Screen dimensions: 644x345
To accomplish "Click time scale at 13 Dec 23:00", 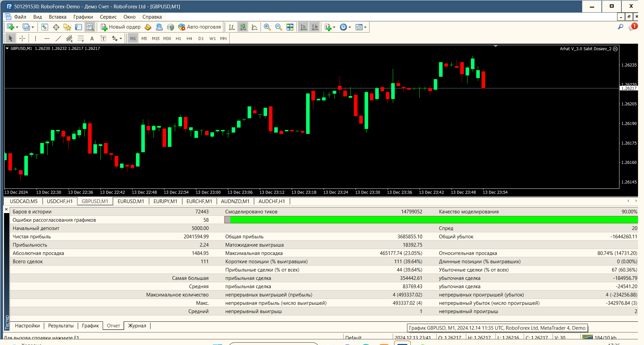I will click(208, 192).
